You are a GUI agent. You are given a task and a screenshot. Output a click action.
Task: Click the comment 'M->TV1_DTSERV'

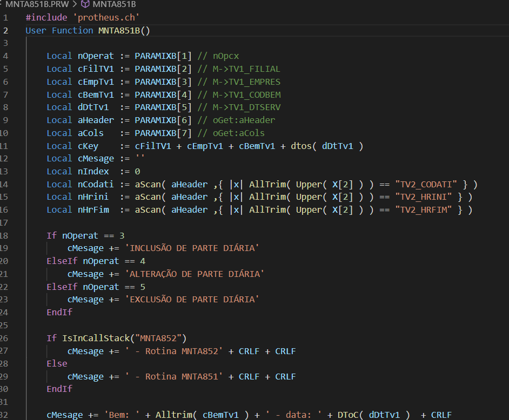(x=246, y=107)
